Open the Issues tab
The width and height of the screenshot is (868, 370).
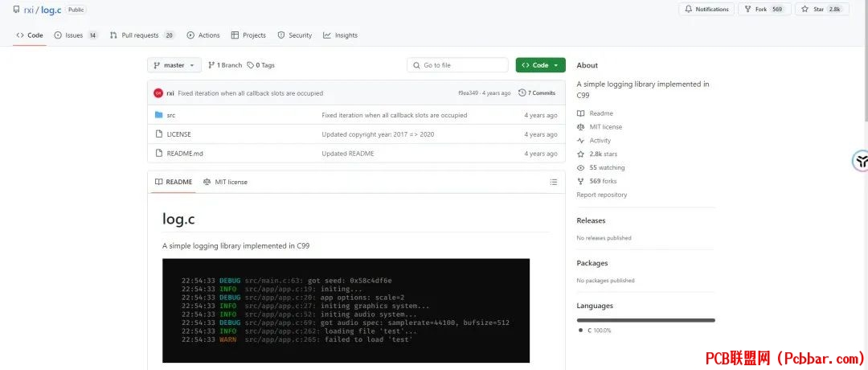76,35
